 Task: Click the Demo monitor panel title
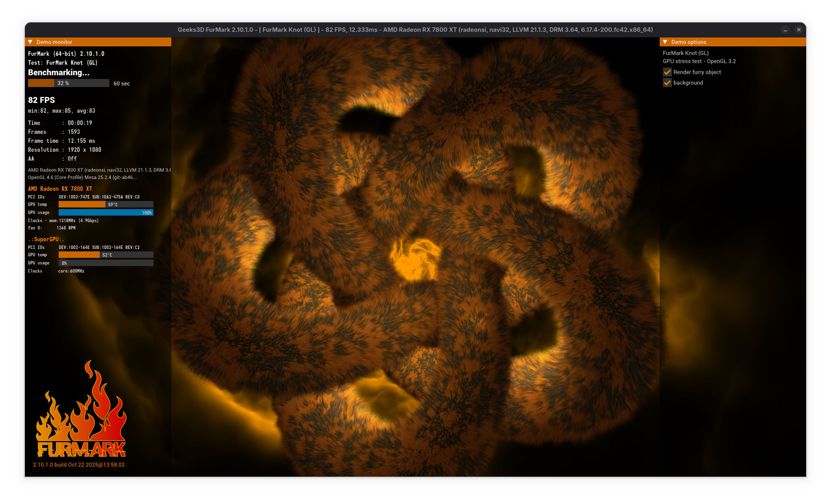pos(55,42)
